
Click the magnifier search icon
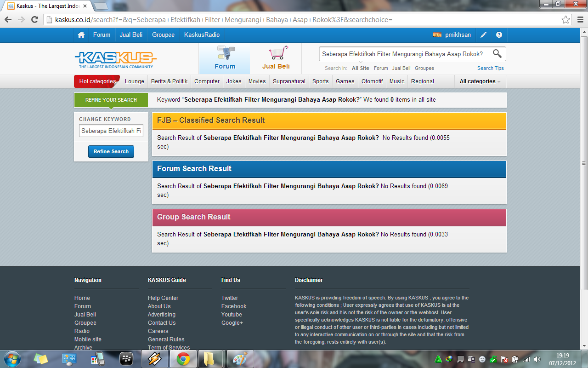[x=497, y=54]
